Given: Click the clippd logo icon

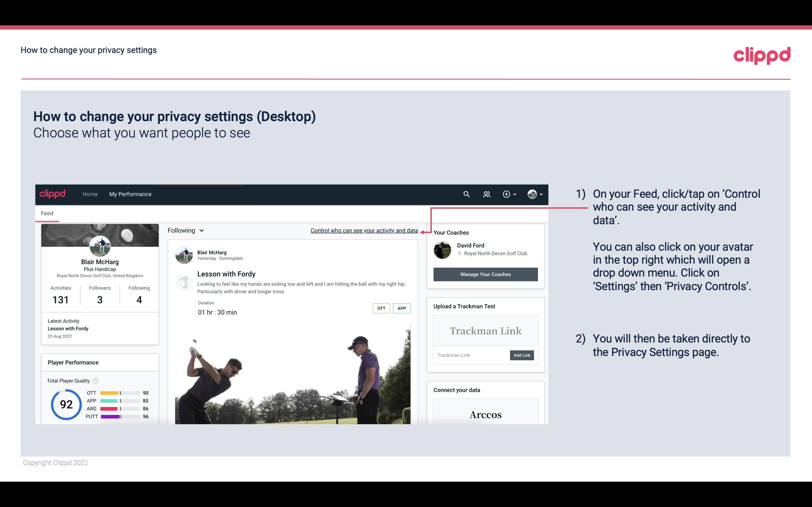Looking at the screenshot, I should click(x=53, y=194).
